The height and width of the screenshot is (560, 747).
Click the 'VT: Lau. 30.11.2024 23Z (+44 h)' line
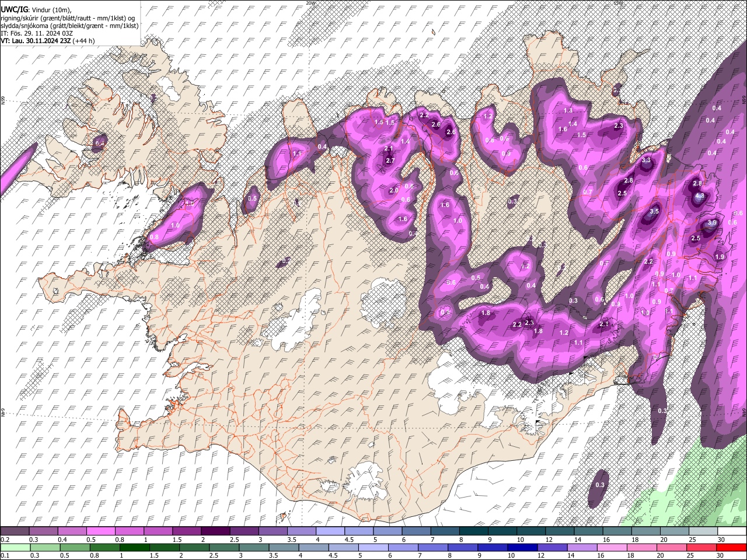click(48, 40)
